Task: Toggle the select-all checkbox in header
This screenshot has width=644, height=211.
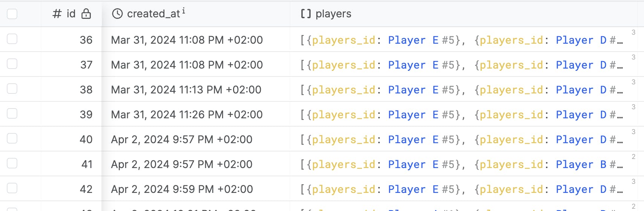Action: [x=12, y=14]
